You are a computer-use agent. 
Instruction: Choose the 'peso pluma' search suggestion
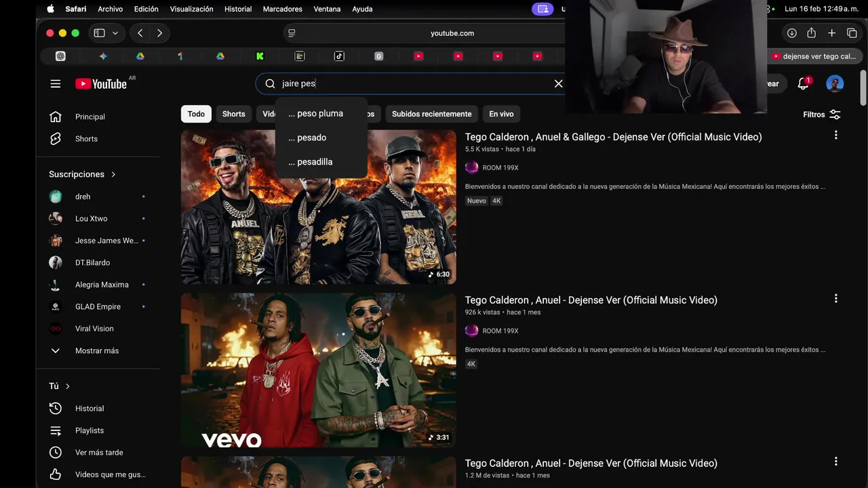pos(321,113)
